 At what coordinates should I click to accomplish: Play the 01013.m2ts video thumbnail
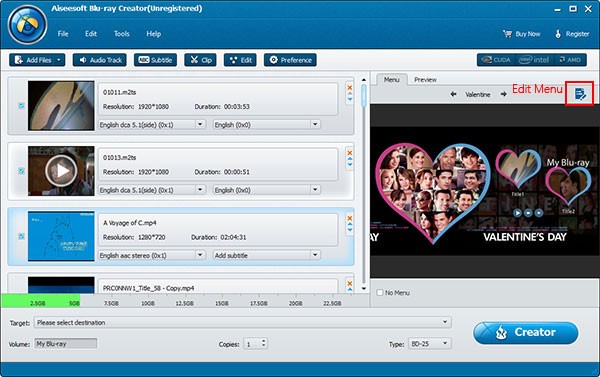tap(61, 171)
